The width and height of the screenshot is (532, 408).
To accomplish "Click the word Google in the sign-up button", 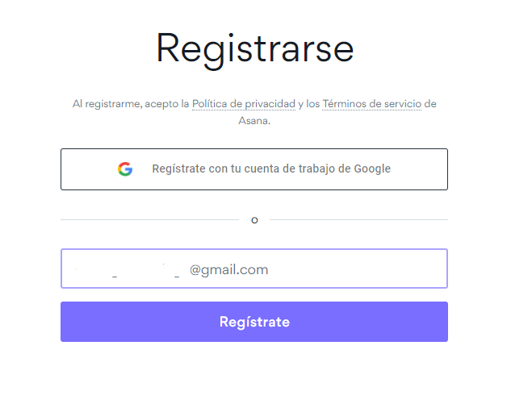I will 372,169.
